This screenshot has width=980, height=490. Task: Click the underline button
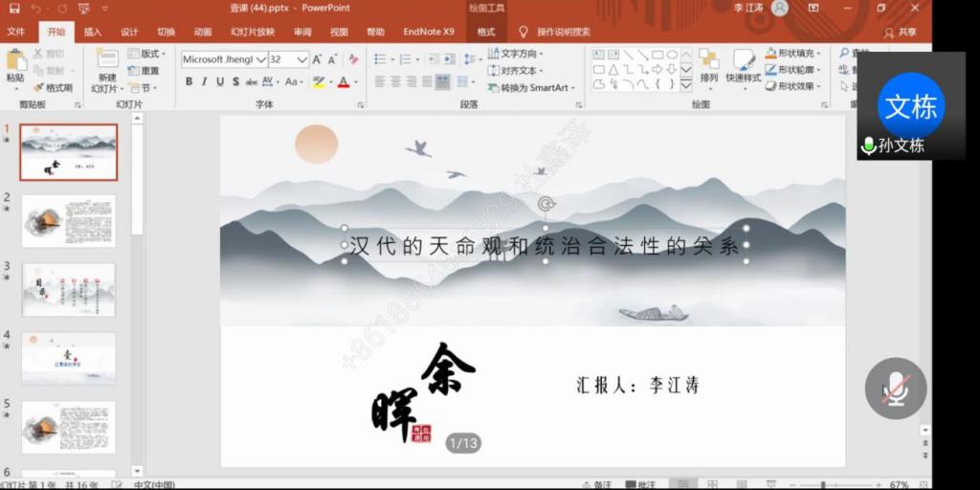(x=220, y=82)
